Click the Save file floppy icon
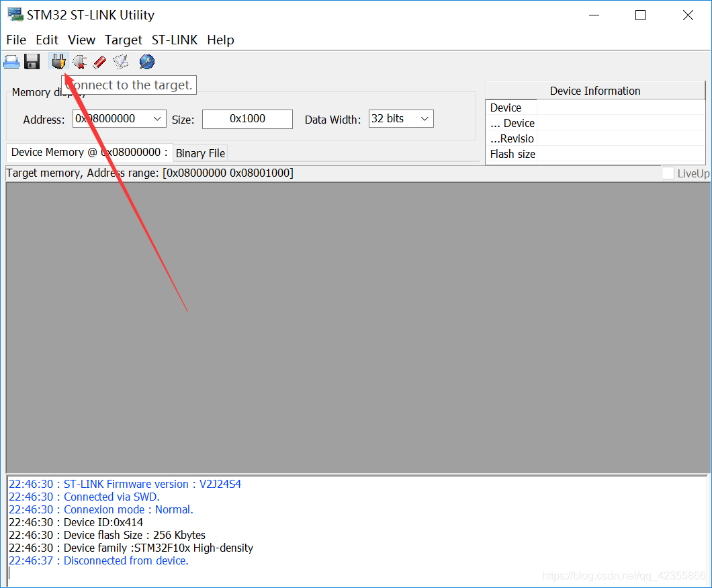Image resolution: width=712 pixels, height=588 pixels. point(32,62)
